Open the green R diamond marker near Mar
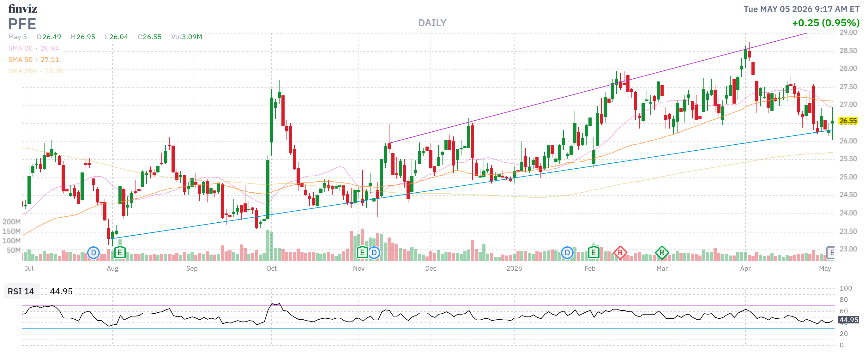This screenshot has width=868, height=355. [x=662, y=253]
